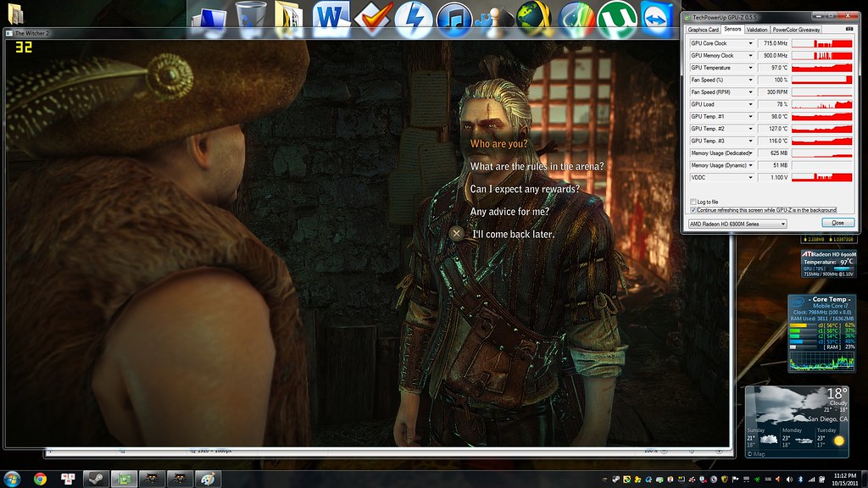Viewport: 868px width, 488px height.
Task: Expand the GPU Memory Clock sensor dropdown
Action: click(751, 55)
